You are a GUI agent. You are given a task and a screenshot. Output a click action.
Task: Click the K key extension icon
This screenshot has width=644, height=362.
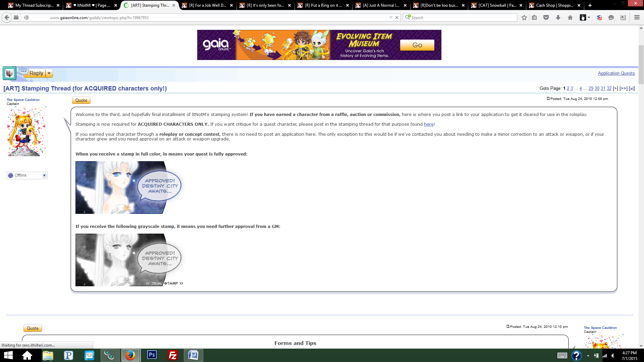tap(623, 18)
